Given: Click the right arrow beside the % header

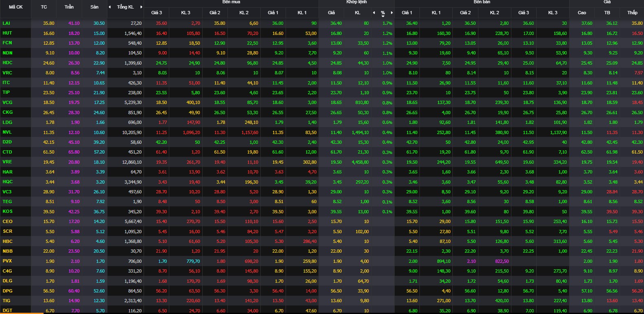Looking at the screenshot, I should pyautogui.click(x=392, y=13).
